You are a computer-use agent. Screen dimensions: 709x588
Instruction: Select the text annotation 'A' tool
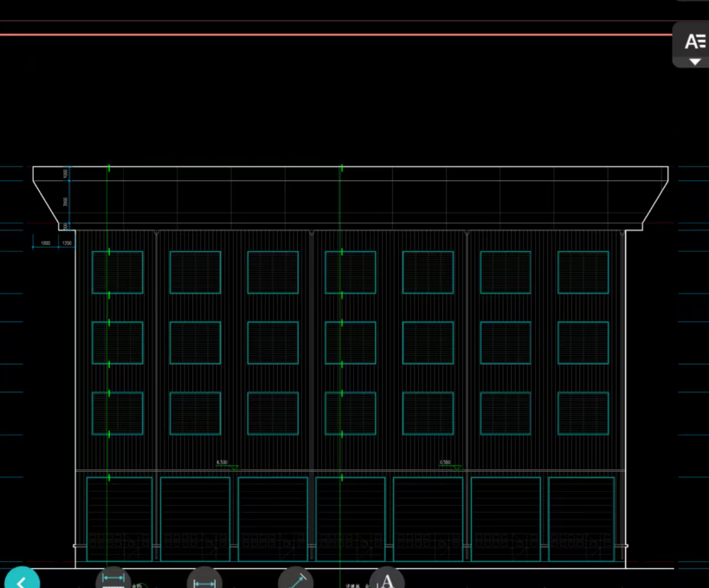click(x=387, y=579)
